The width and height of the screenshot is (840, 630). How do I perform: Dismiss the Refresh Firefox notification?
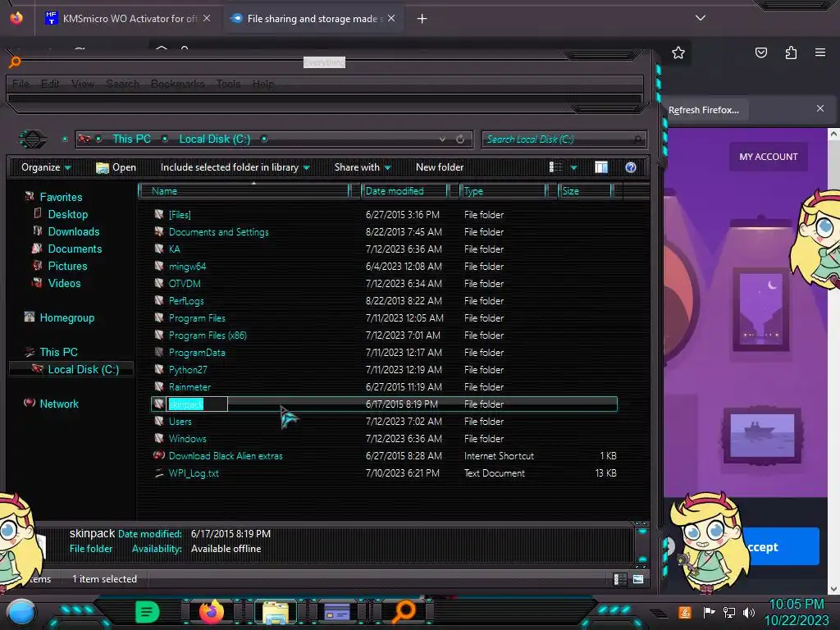coord(820,108)
